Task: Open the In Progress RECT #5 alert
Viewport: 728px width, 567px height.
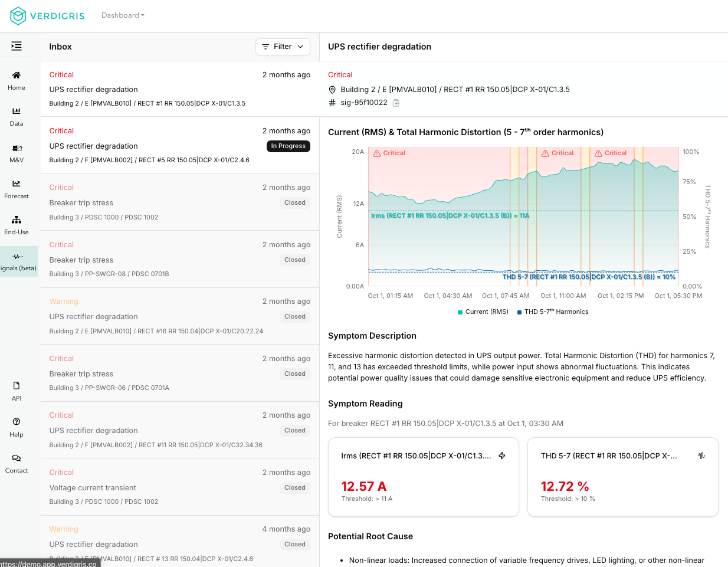Action: tap(180, 145)
